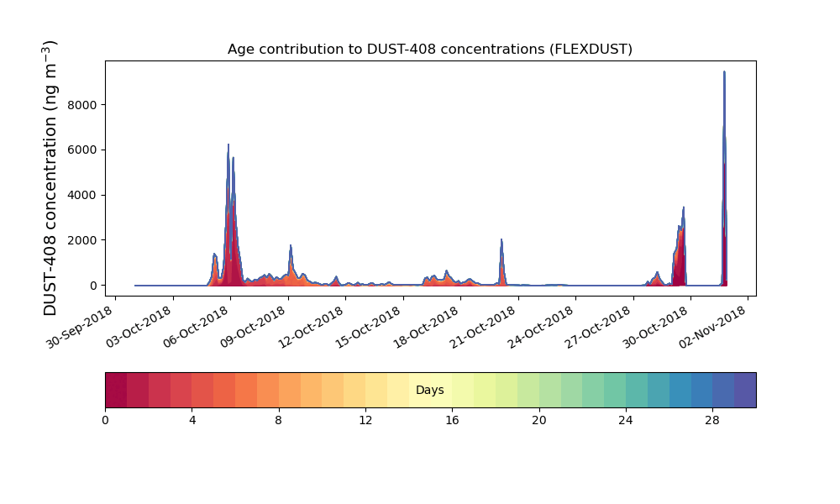Image resolution: width=840 pixels, height=504 pixels.
Task: Click the y-axis label DUST-408 concentration
Action: click(x=50, y=178)
